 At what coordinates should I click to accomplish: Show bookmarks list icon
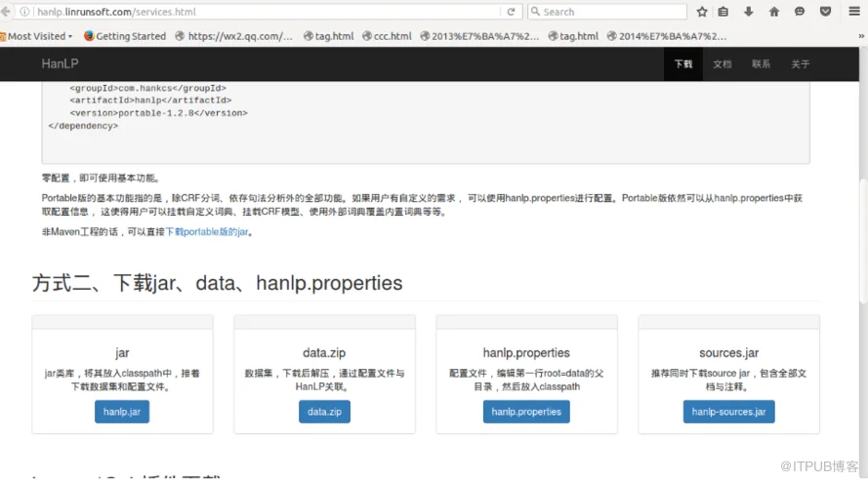click(723, 12)
